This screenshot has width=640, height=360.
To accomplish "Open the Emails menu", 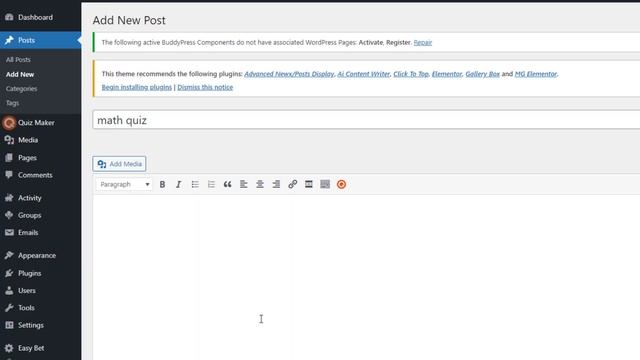I will [28, 233].
